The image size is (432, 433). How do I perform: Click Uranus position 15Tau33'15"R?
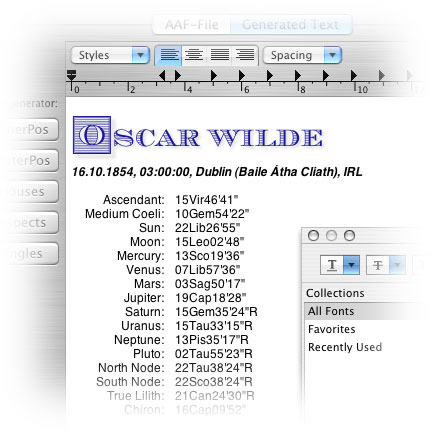coord(213,326)
